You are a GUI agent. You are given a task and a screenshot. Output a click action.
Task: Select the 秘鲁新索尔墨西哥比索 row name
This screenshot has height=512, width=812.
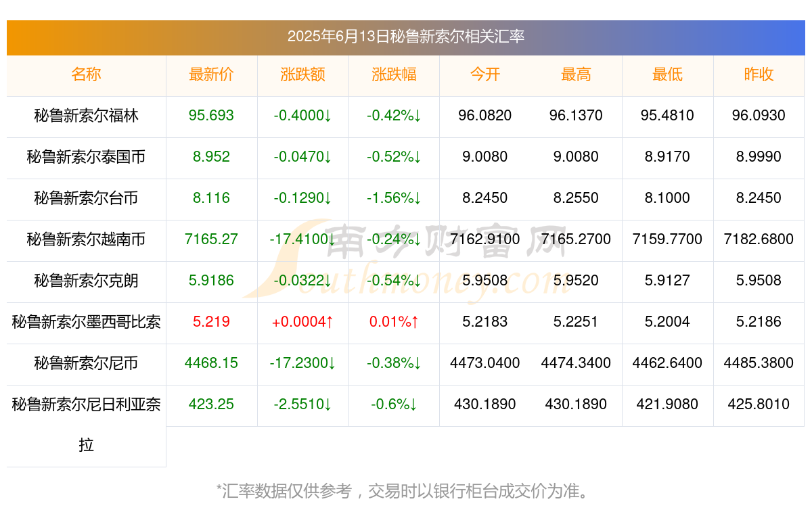click(x=86, y=322)
